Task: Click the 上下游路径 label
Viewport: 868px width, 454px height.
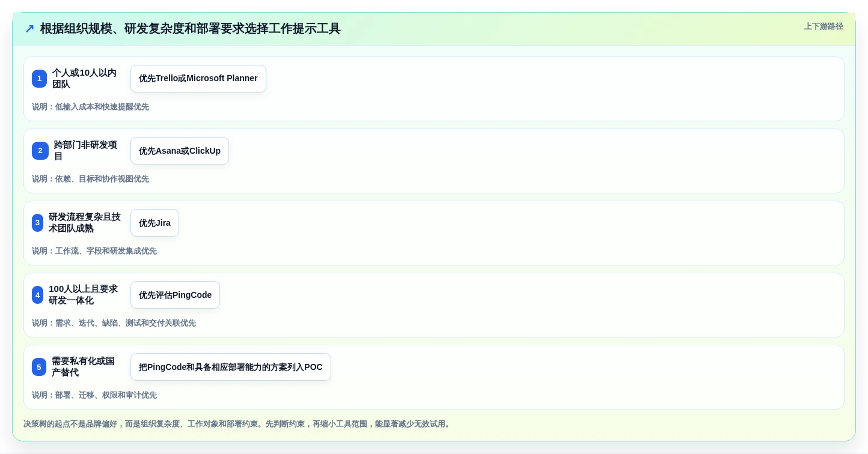Action: (824, 26)
